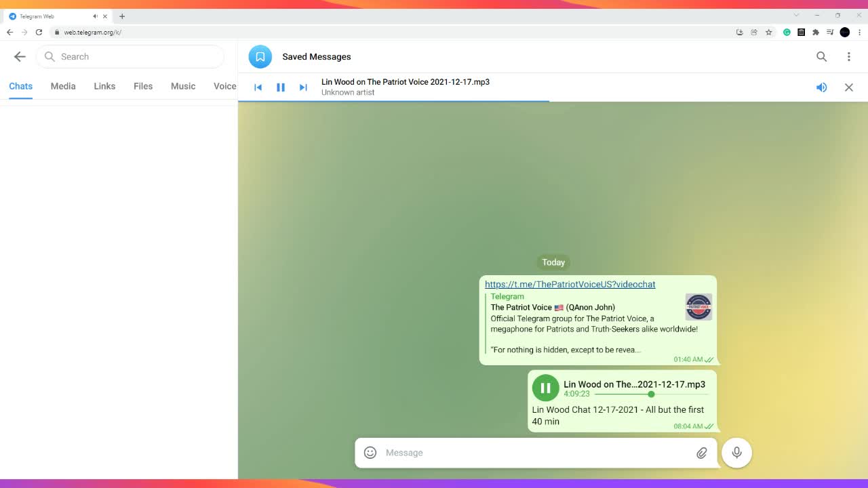Click the Message input field
This screenshot has height=488, width=868.
coord(536,453)
